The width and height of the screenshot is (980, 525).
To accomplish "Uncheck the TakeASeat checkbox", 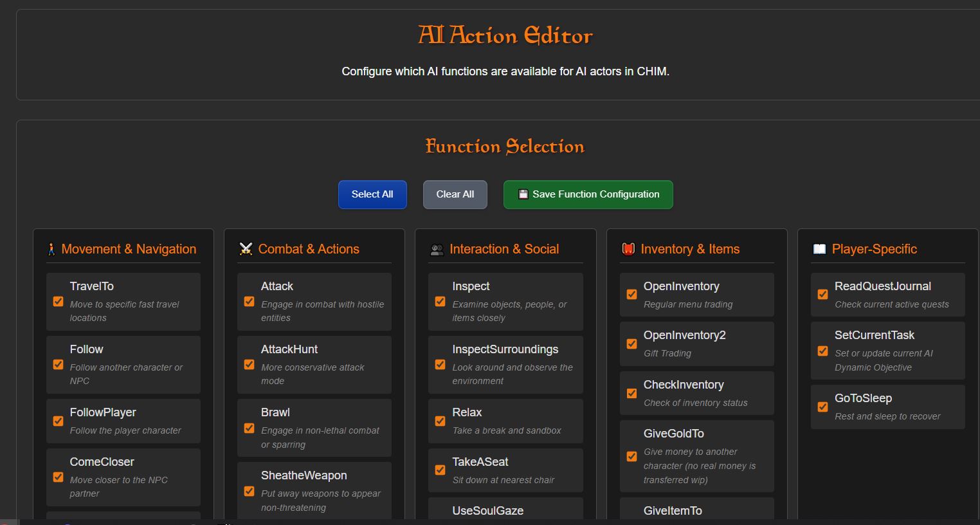I will tap(440, 470).
